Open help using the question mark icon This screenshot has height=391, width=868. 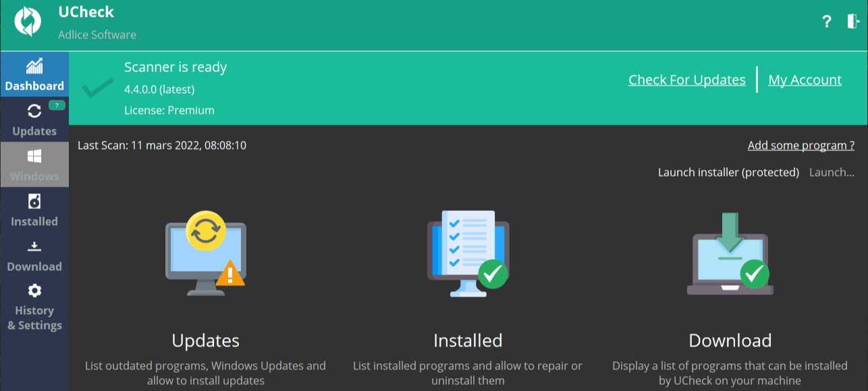(x=826, y=21)
